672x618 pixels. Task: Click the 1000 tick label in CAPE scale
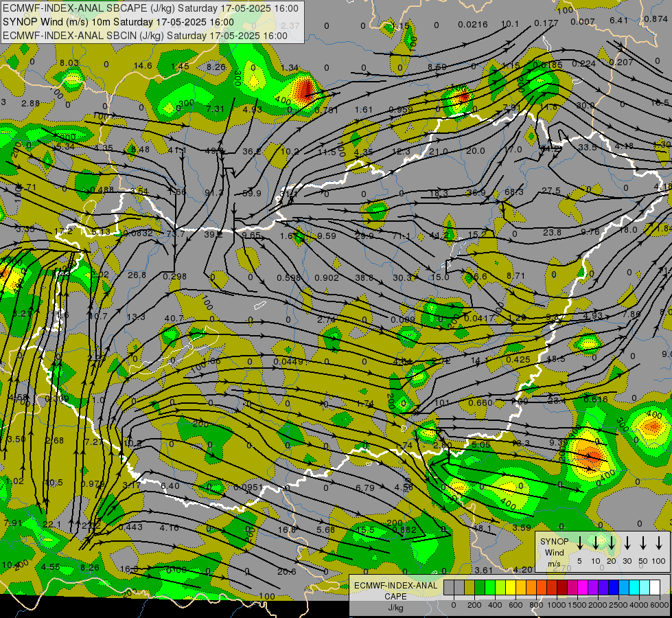[x=557, y=605]
